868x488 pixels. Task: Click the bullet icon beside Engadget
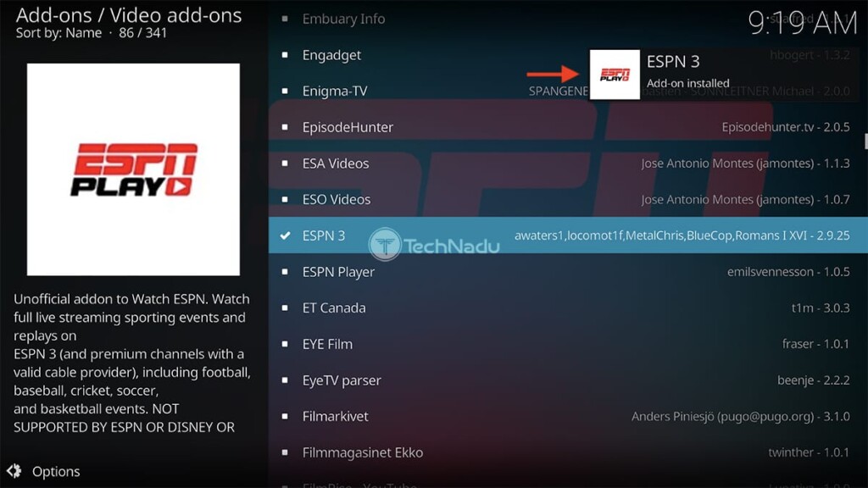(285, 55)
